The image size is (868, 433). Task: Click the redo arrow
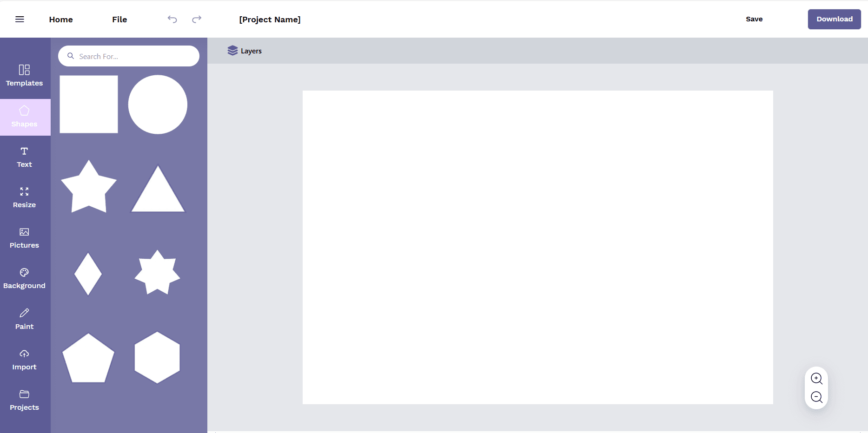click(197, 19)
